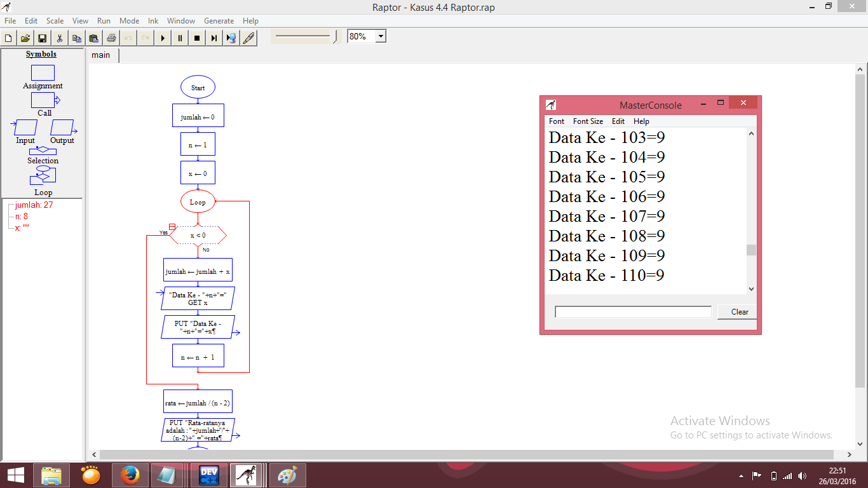Open Font menu in MasterConsole
The image size is (868, 488).
click(557, 121)
